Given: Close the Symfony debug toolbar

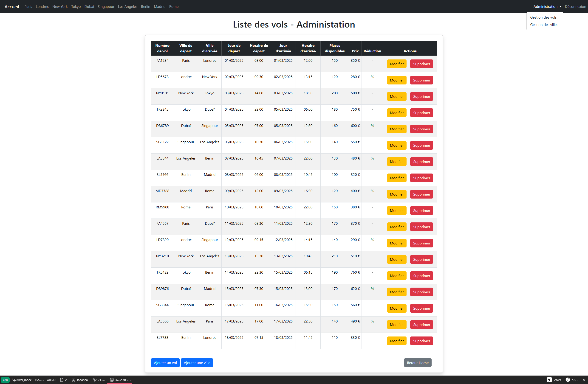Looking at the screenshot, I should (584, 380).
